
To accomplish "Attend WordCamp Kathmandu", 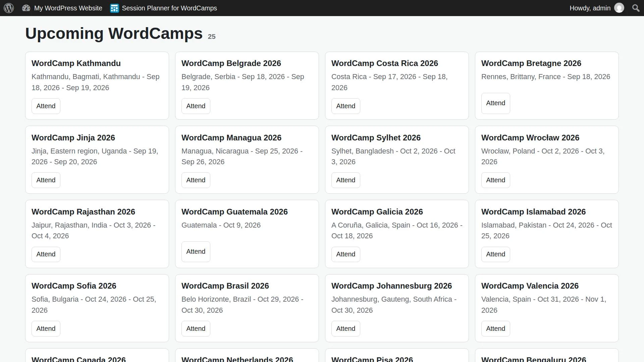I will (46, 106).
